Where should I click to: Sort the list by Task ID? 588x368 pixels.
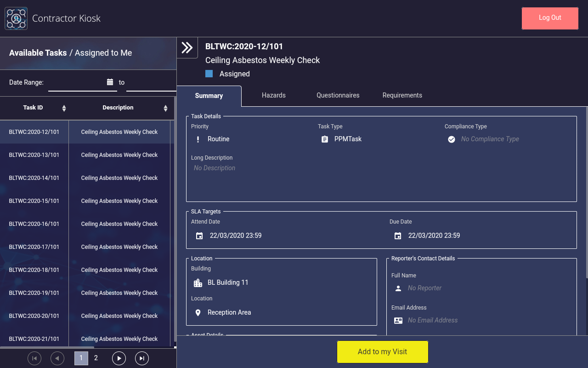tap(64, 108)
